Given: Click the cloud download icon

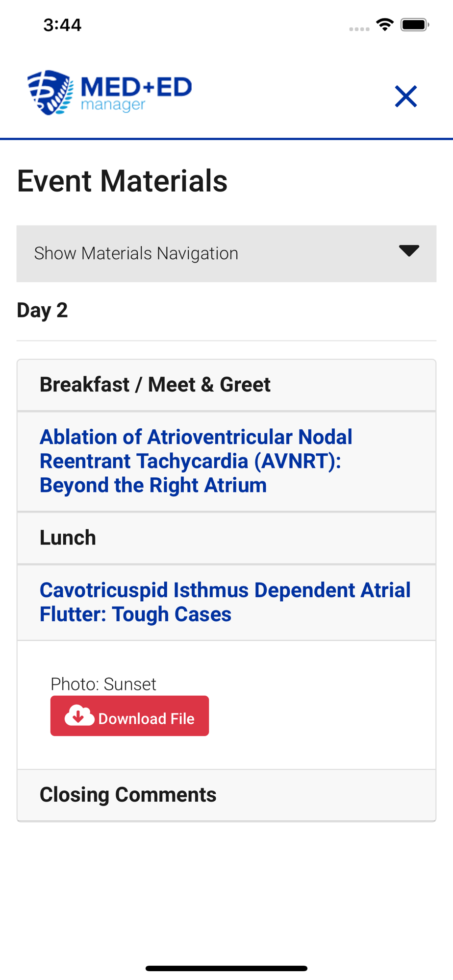Looking at the screenshot, I should pyautogui.click(x=79, y=716).
